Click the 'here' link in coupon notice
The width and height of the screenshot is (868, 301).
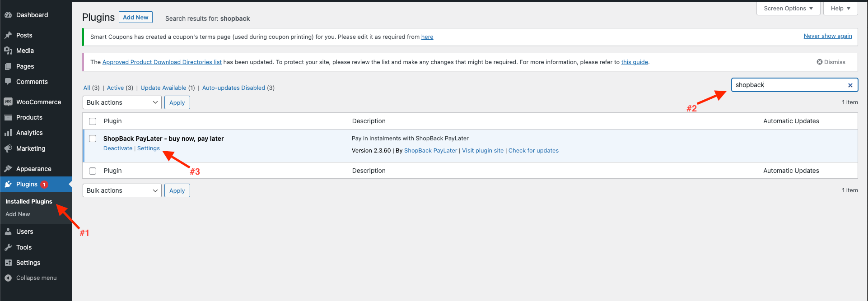point(427,37)
